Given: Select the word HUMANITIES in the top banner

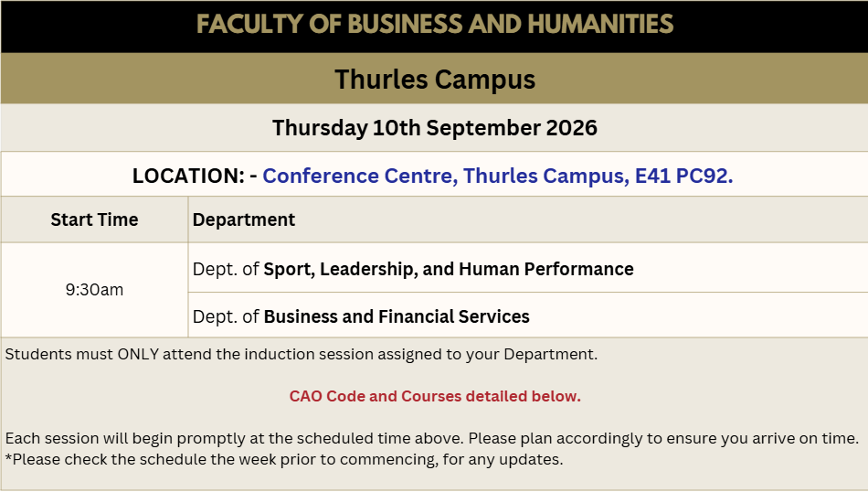Looking at the screenshot, I should pyautogui.click(x=600, y=25).
